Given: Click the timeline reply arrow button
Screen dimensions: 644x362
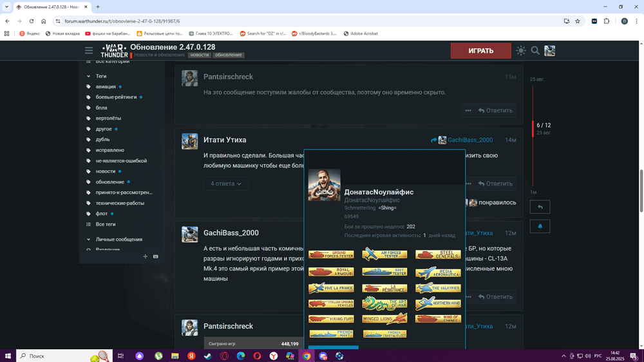Looking at the screenshot, I should coord(540,207).
